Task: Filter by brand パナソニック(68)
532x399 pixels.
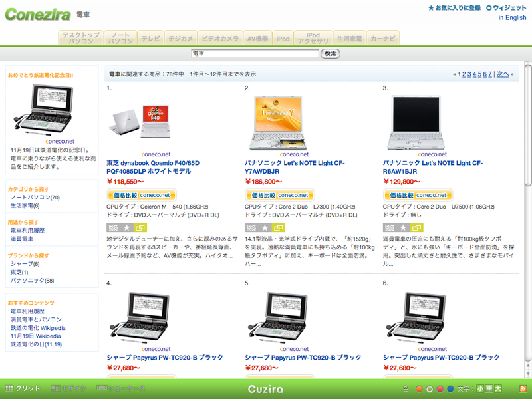Action: [x=32, y=281]
